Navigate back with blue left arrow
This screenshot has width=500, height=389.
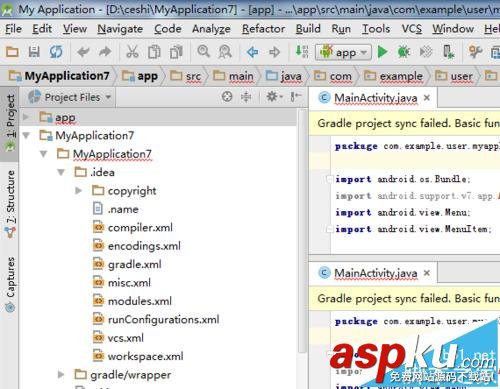click(x=252, y=52)
